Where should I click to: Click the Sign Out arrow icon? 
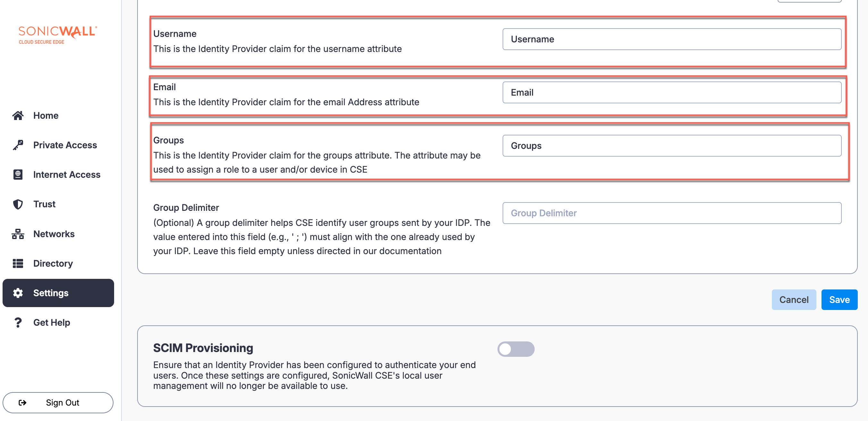pos(22,402)
